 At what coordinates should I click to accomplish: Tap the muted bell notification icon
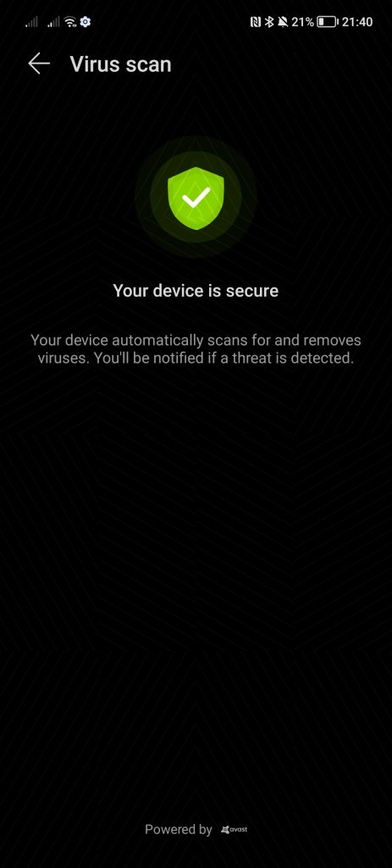pyautogui.click(x=283, y=22)
